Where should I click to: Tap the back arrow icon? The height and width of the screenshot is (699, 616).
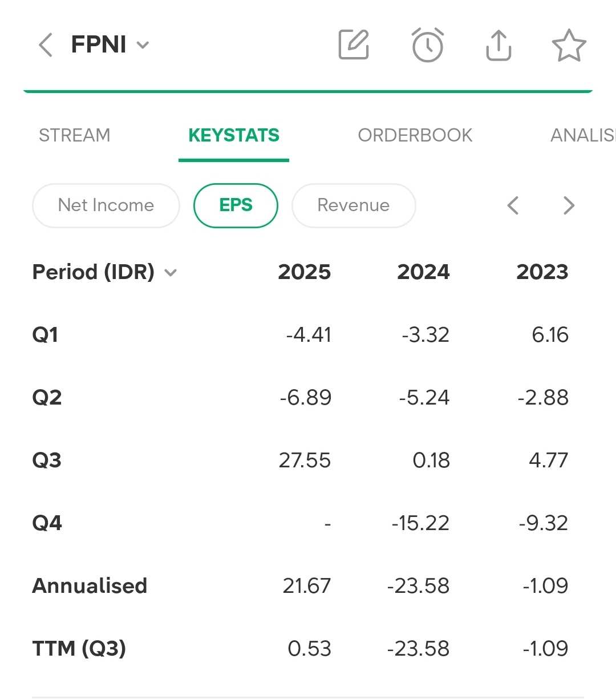click(x=46, y=45)
